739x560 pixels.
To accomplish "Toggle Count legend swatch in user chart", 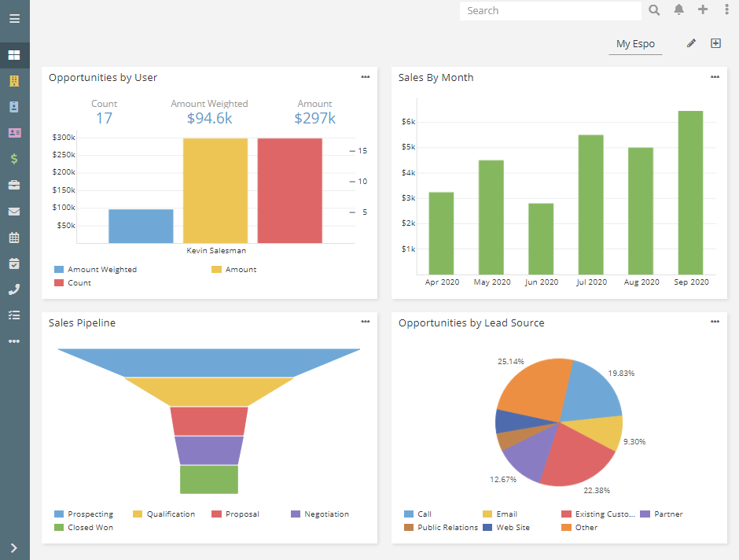I will click(59, 283).
